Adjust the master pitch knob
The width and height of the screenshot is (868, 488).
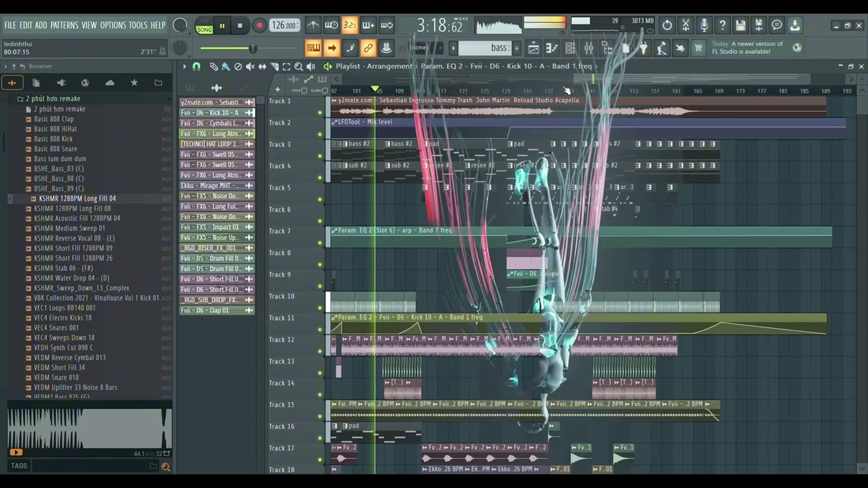180,47
